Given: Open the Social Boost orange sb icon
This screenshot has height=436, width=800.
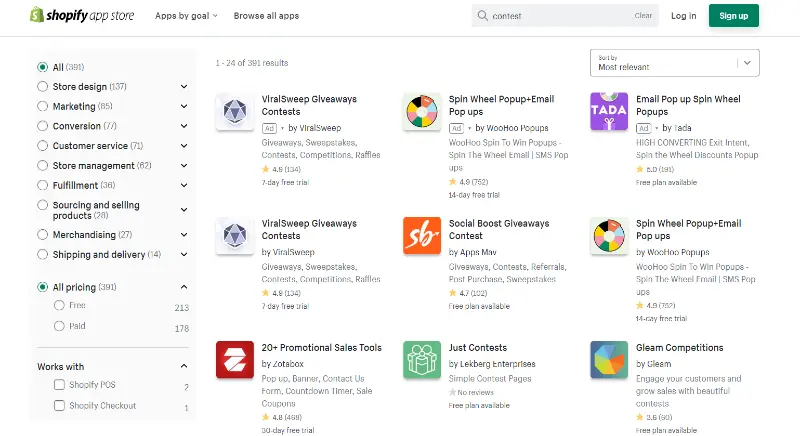Looking at the screenshot, I should (x=422, y=236).
